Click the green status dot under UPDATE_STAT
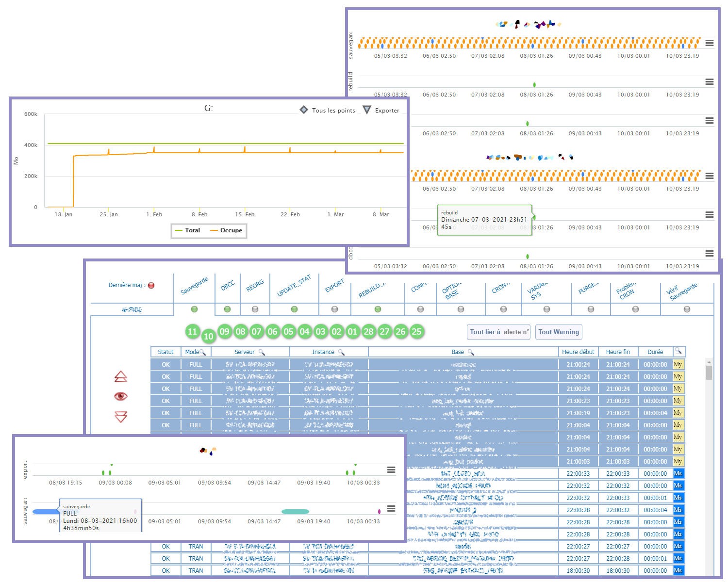728x582 pixels. [x=294, y=309]
